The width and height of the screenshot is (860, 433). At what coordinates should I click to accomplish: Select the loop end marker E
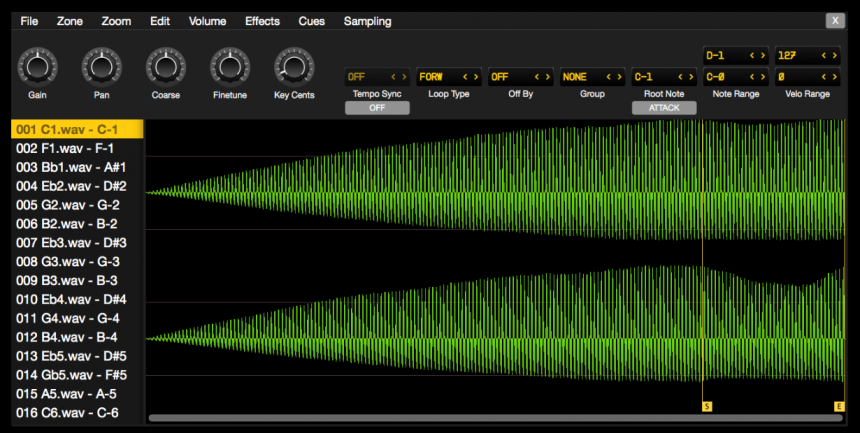[839, 406]
